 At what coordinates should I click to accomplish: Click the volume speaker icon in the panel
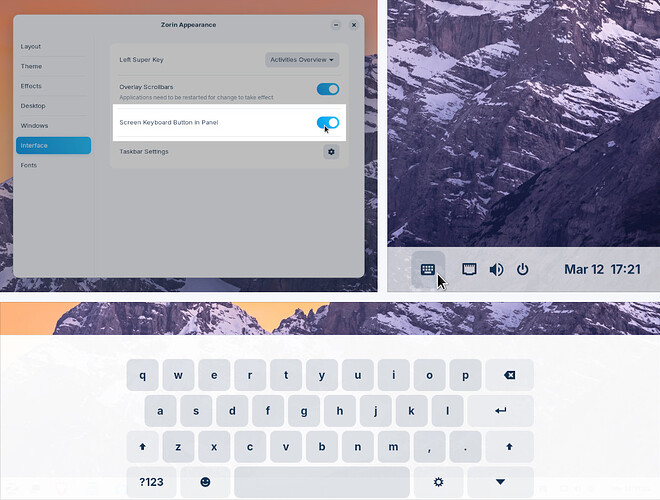point(496,269)
